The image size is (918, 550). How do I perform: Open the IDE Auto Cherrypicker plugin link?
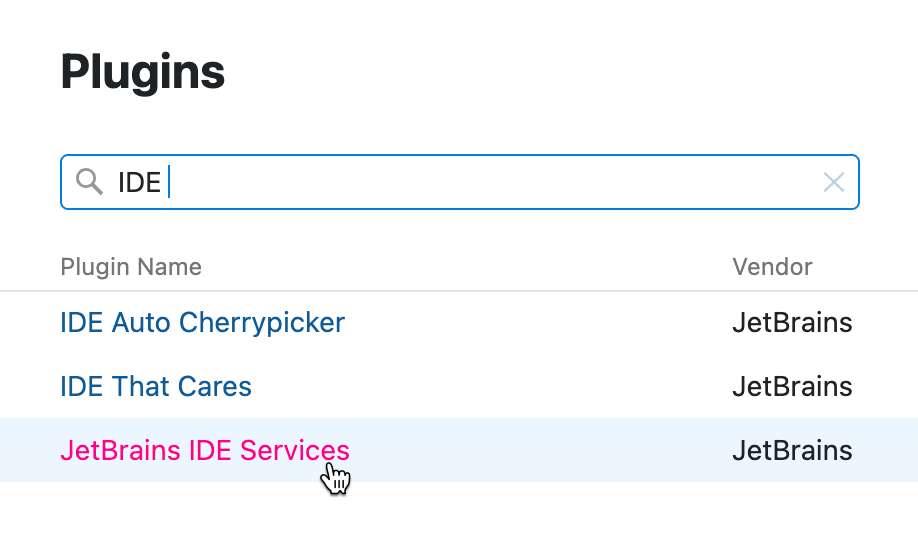pos(202,323)
